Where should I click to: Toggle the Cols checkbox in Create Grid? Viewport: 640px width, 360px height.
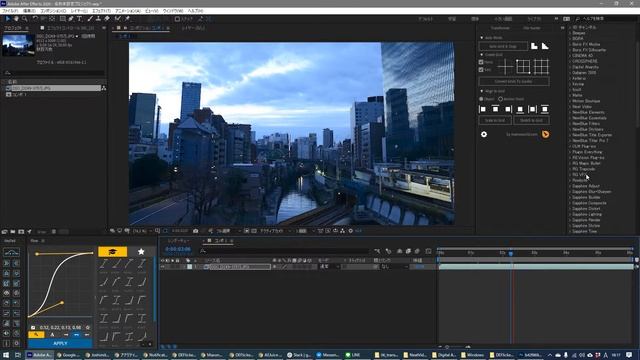click(x=481, y=70)
